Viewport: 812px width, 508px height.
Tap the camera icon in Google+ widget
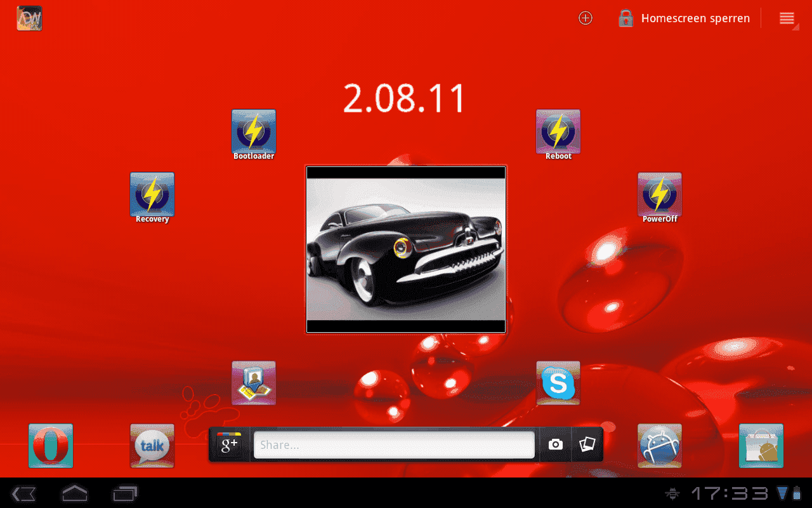click(x=556, y=444)
